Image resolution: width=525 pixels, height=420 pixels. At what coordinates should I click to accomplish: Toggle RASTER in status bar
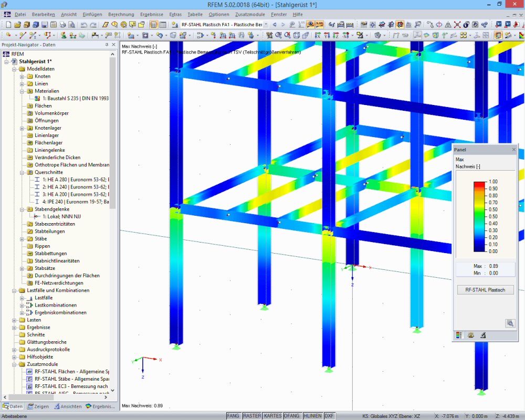click(x=252, y=416)
